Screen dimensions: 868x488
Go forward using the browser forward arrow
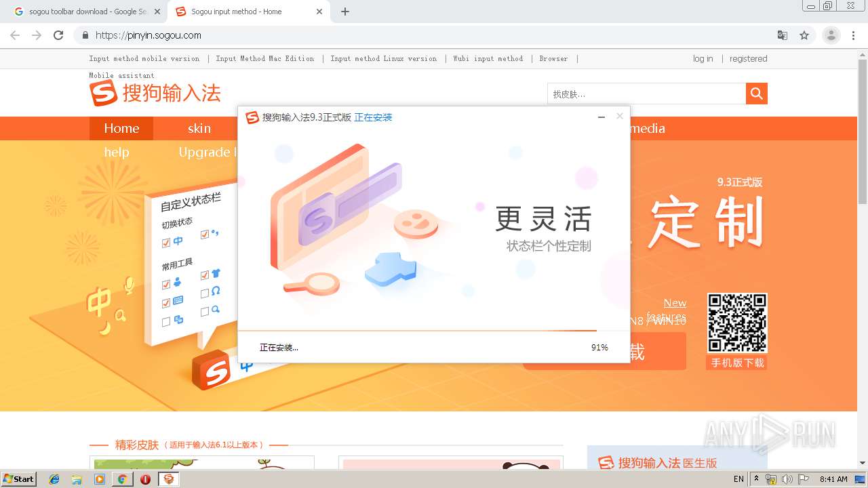click(37, 35)
